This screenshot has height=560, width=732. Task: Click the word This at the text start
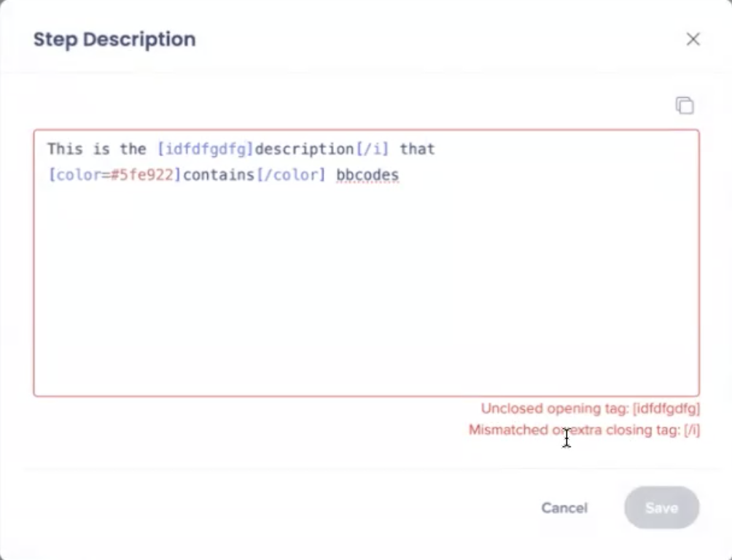click(65, 149)
